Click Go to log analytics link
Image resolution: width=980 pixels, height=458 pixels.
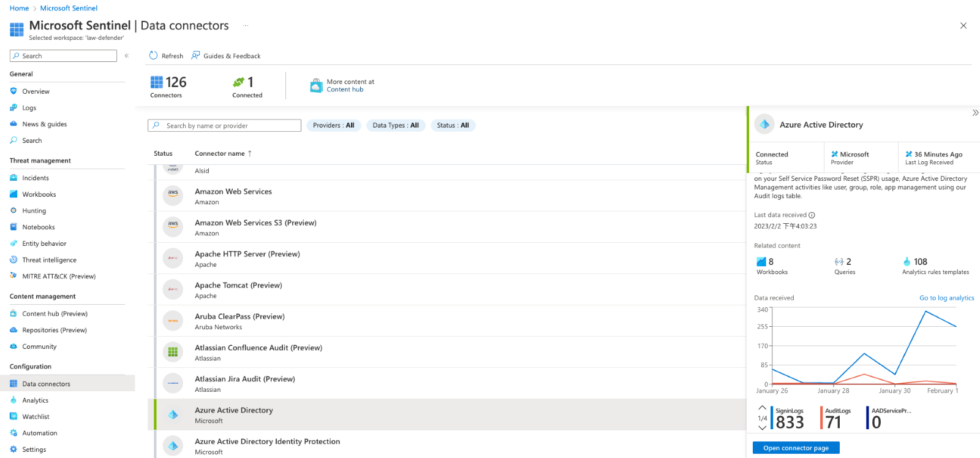tap(946, 298)
